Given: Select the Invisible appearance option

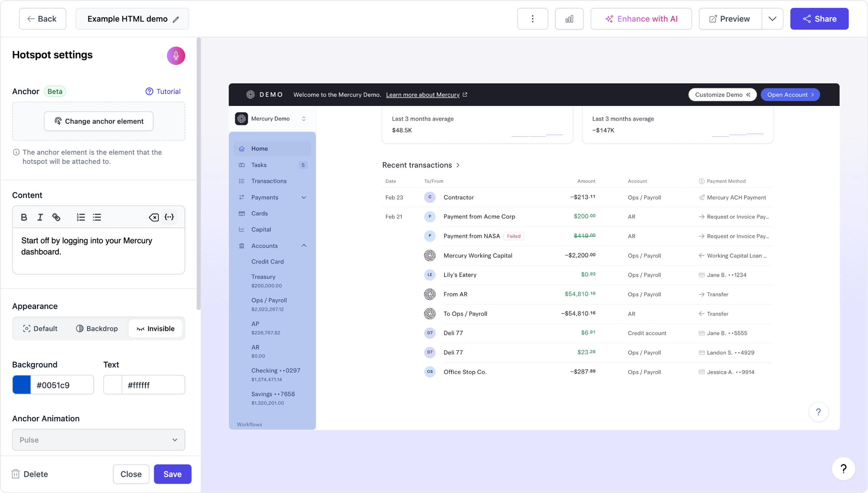Looking at the screenshot, I should [x=155, y=328].
